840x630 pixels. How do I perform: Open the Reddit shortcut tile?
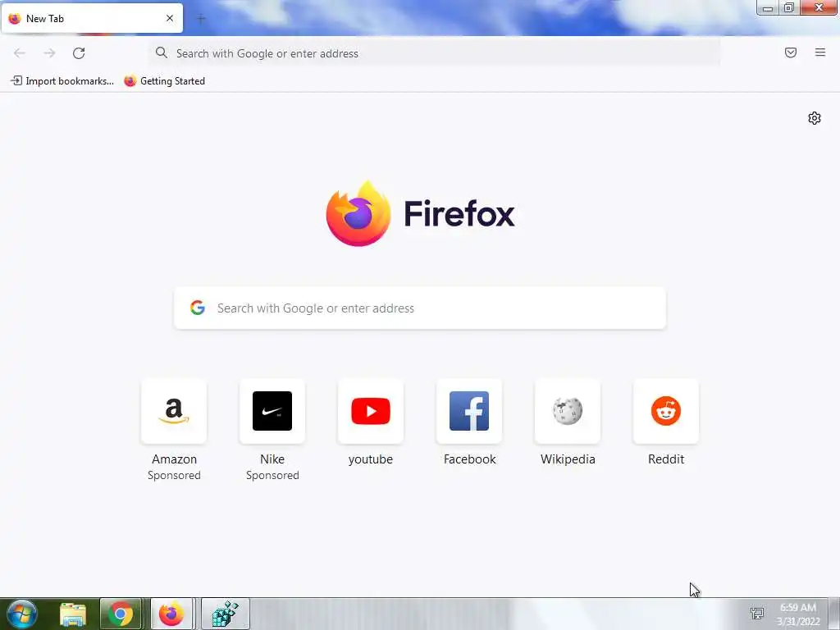point(666,411)
